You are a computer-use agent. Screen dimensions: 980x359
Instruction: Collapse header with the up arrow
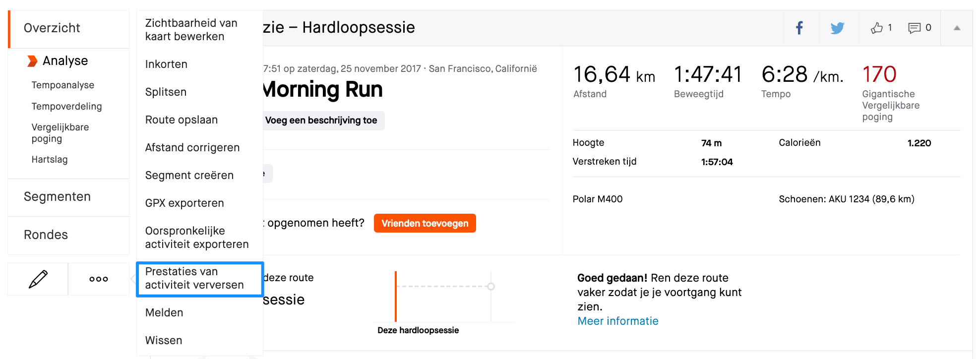(x=957, y=28)
